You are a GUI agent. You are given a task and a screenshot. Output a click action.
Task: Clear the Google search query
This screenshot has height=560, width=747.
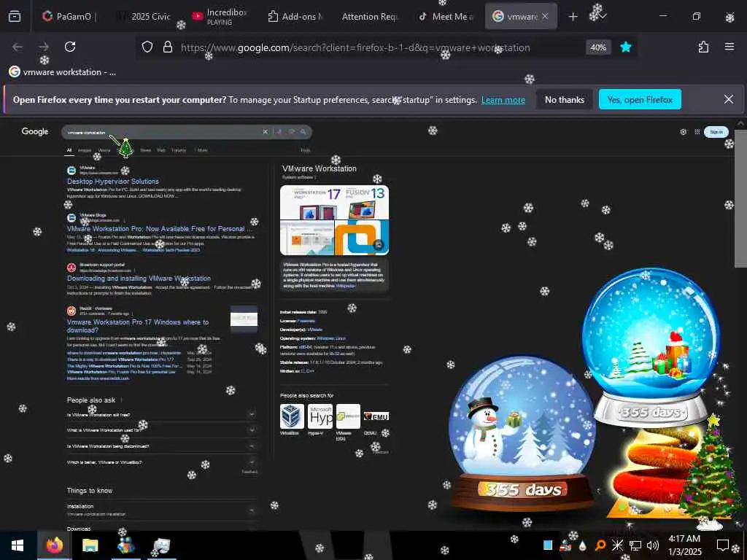(266, 132)
